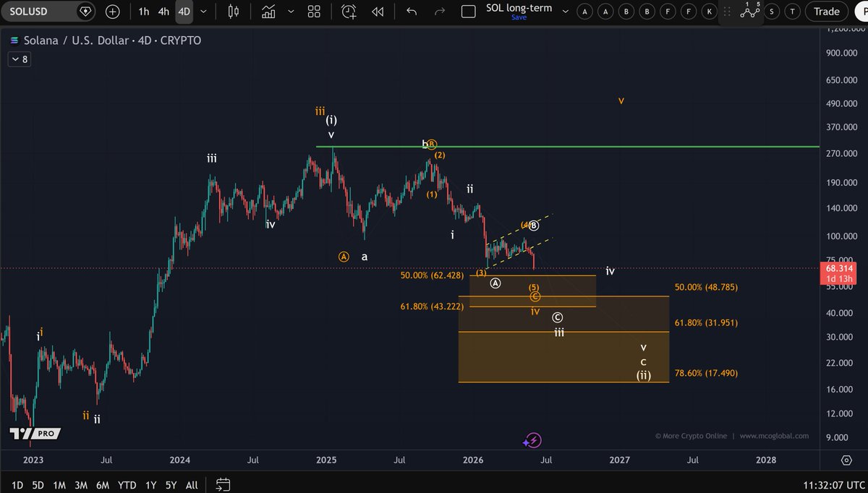Click the orange circled A wave label
Screen dimensions: 868x493
tap(344, 257)
